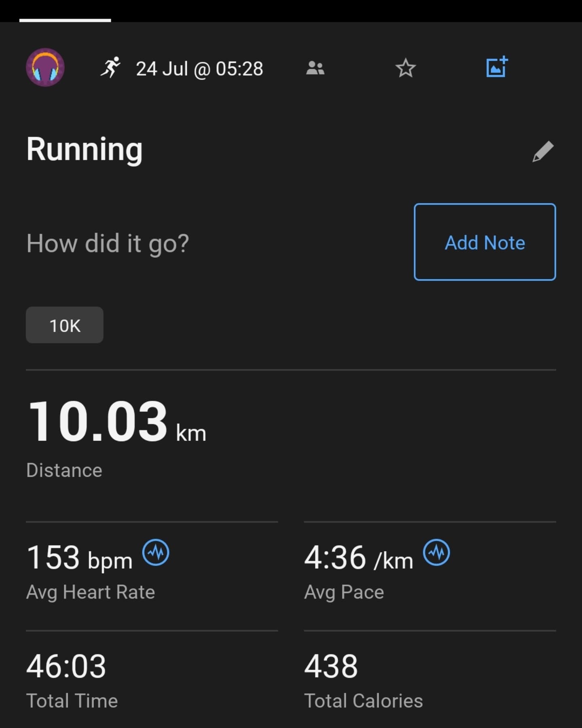Click the Add Note button

pyautogui.click(x=485, y=242)
